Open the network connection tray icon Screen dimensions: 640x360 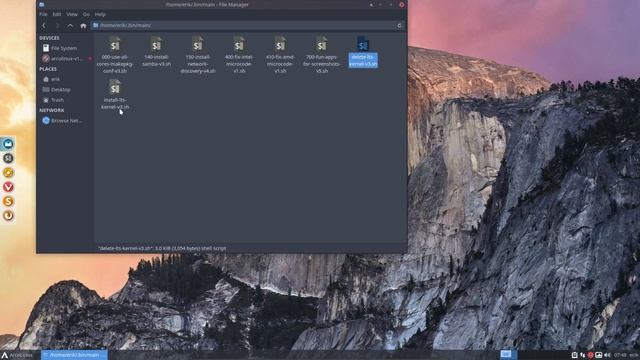(x=582, y=355)
